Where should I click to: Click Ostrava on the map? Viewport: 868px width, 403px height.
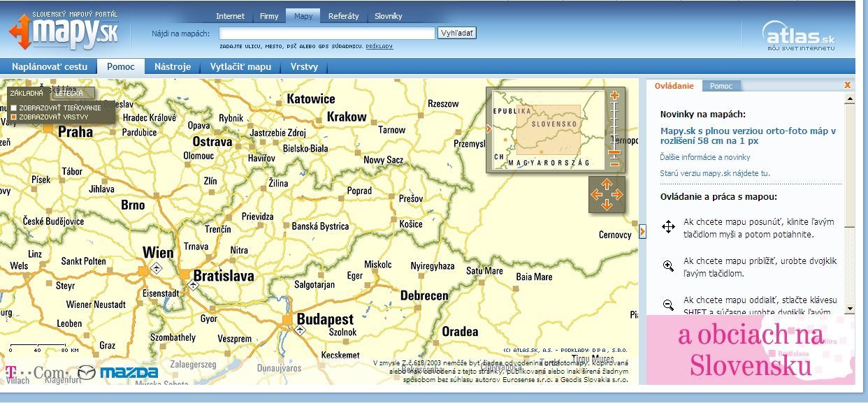point(212,142)
